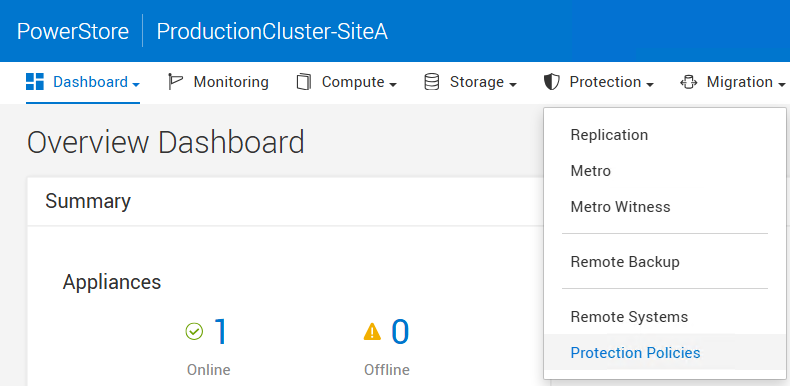790x386 pixels.
Task: Click the Dashboard menu label
Action: point(90,82)
